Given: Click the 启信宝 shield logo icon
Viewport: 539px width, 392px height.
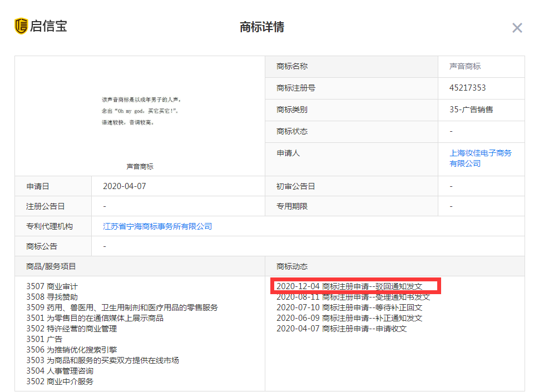Looking at the screenshot, I should coord(21,25).
